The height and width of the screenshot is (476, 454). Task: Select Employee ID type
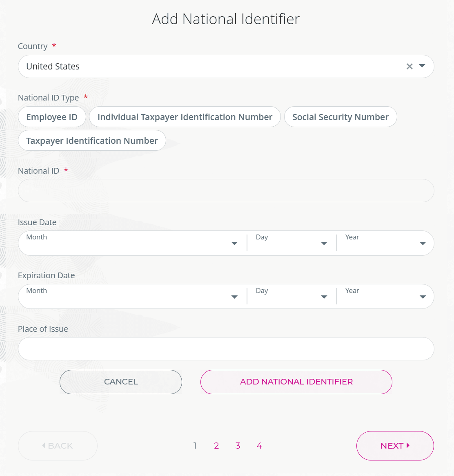(x=52, y=117)
